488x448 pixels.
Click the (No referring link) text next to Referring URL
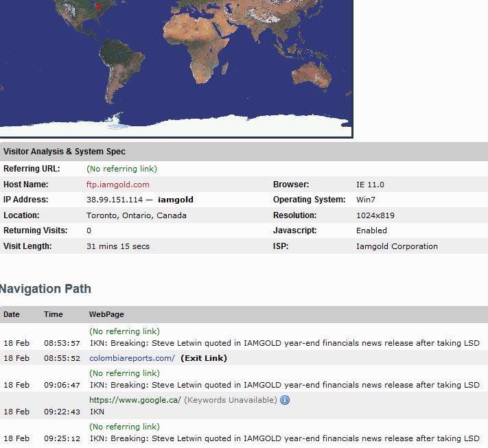click(x=121, y=169)
